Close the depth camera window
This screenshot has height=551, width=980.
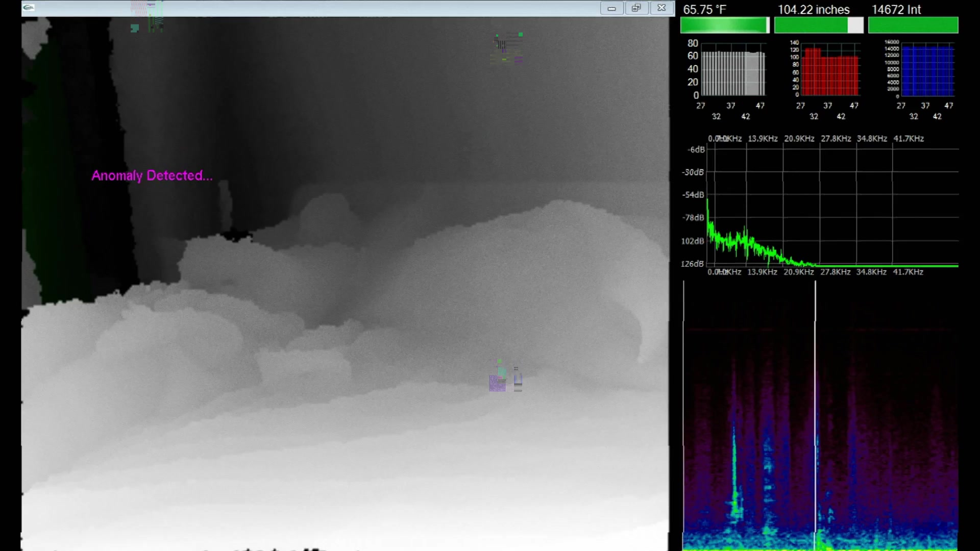pos(661,8)
